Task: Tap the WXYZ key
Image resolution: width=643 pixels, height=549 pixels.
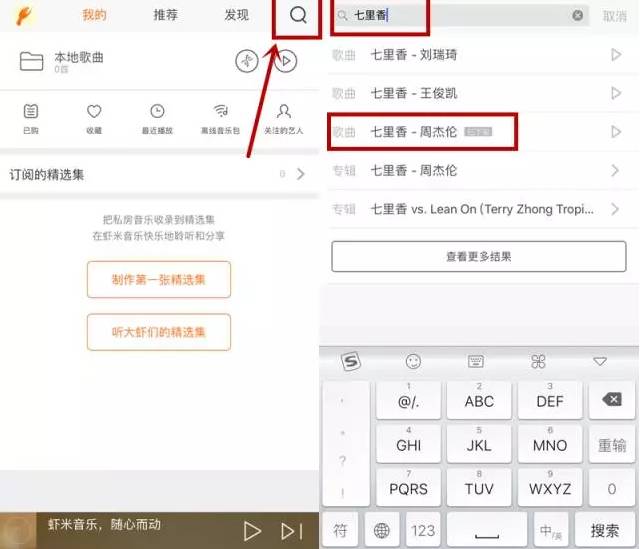Action: (x=550, y=487)
